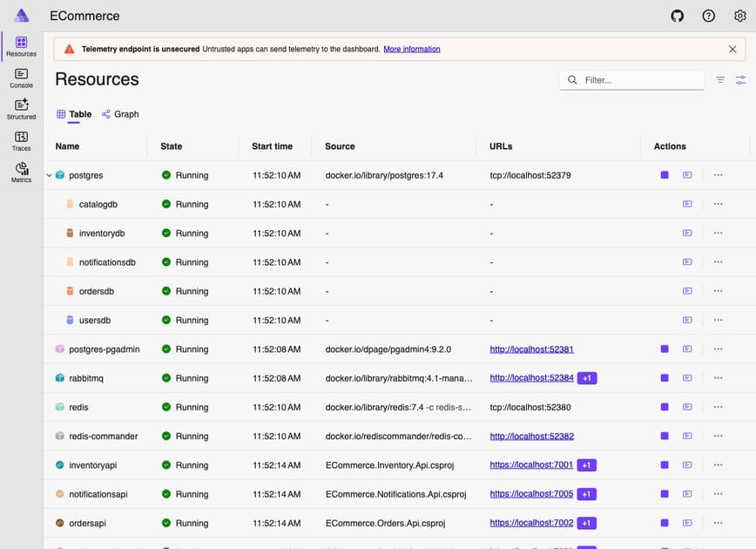The height and width of the screenshot is (549, 756).
Task: Click the docker.io/library/postgres:17.4 source cell
Action: tap(384, 175)
